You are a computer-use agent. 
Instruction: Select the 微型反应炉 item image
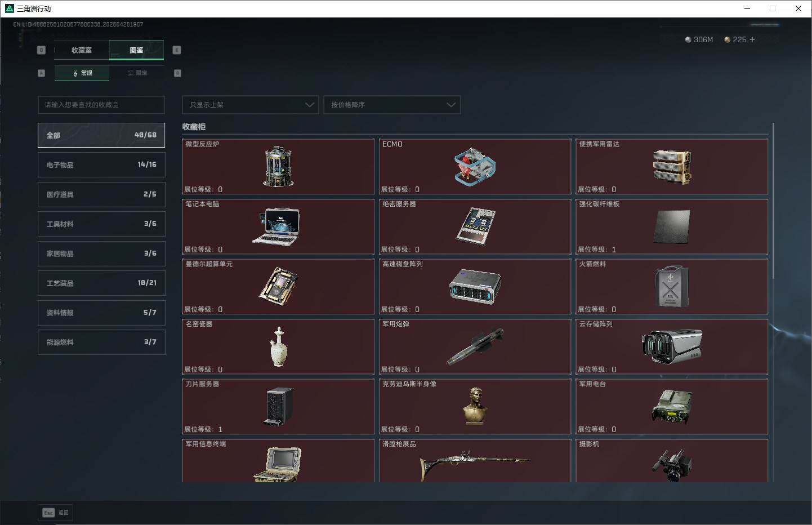coord(278,167)
